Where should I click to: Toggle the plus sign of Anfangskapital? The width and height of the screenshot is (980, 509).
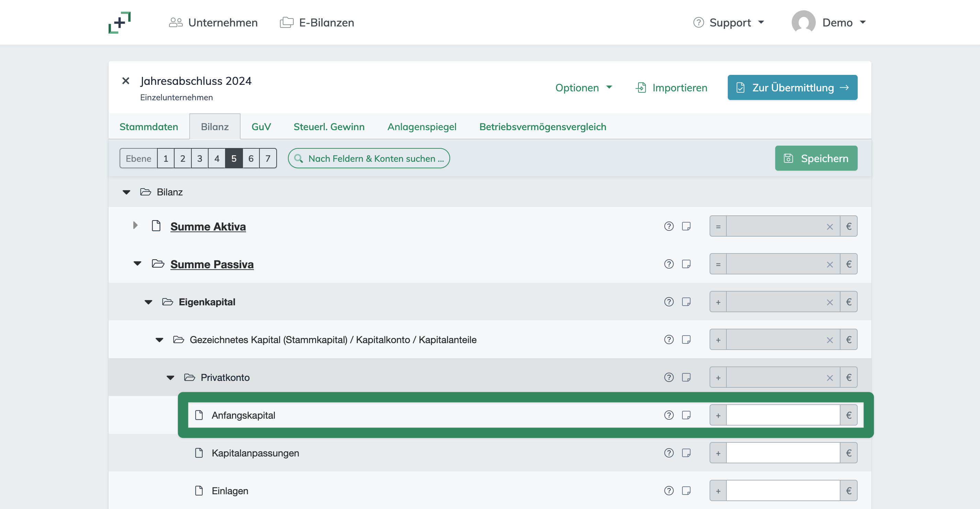(x=718, y=415)
